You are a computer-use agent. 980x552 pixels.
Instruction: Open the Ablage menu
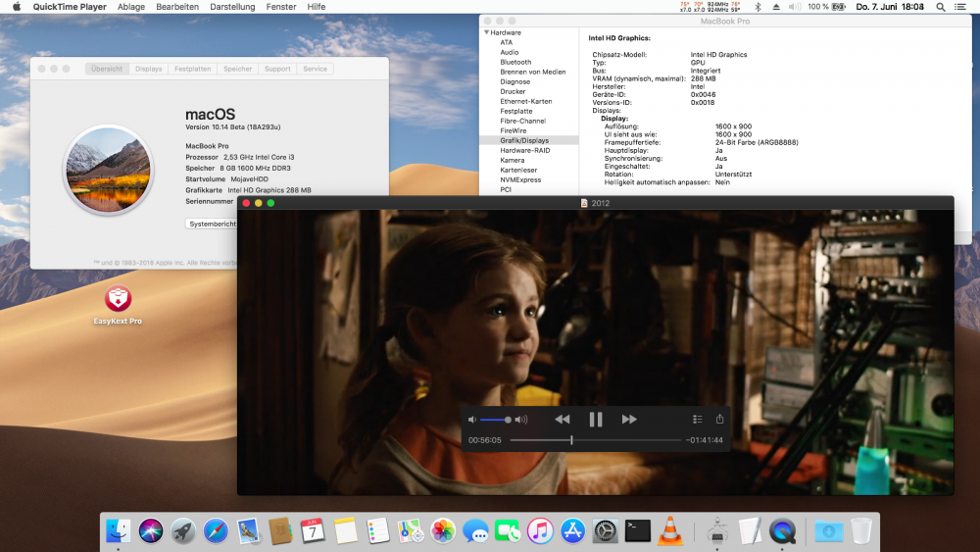tap(131, 7)
